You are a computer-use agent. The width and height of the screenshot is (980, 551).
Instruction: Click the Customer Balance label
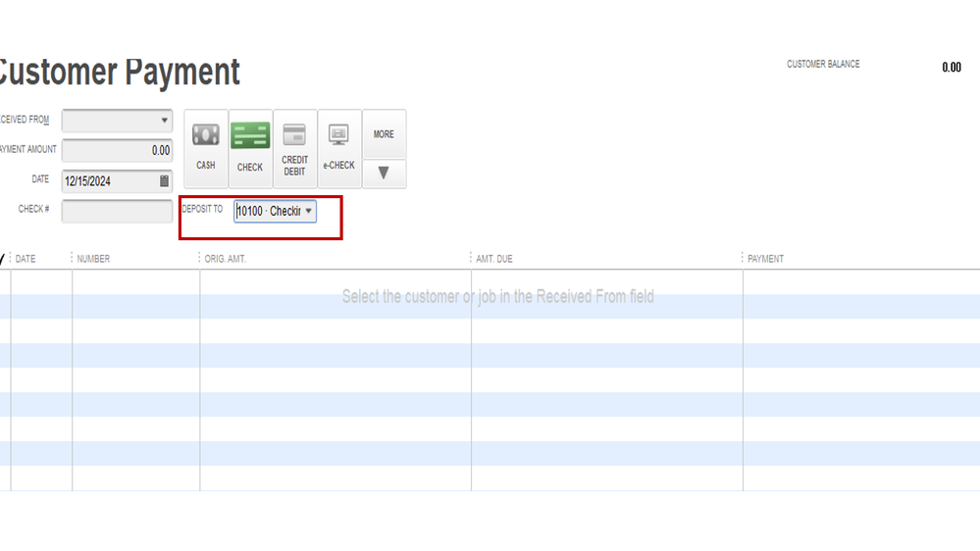click(823, 65)
